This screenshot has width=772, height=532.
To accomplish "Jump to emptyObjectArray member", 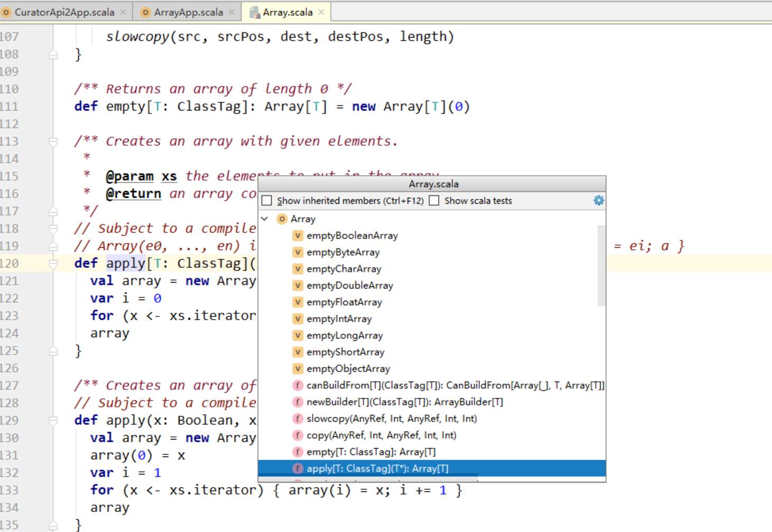I will tap(348, 369).
